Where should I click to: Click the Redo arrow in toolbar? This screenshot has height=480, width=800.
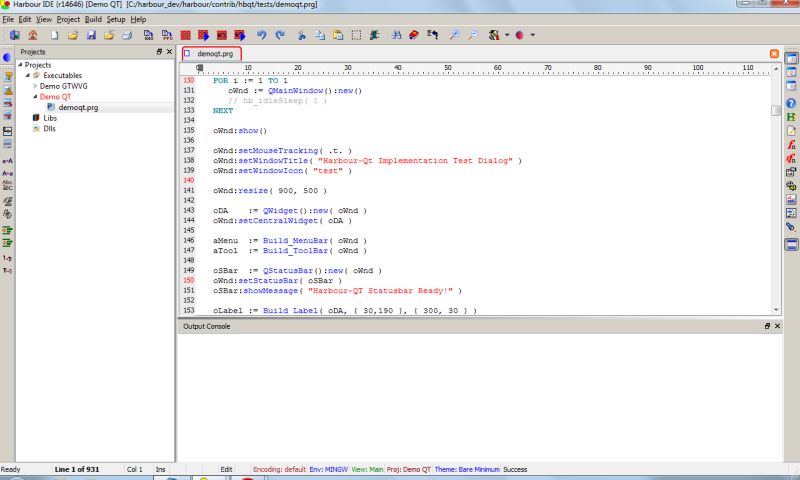pyautogui.click(x=279, y=35)
